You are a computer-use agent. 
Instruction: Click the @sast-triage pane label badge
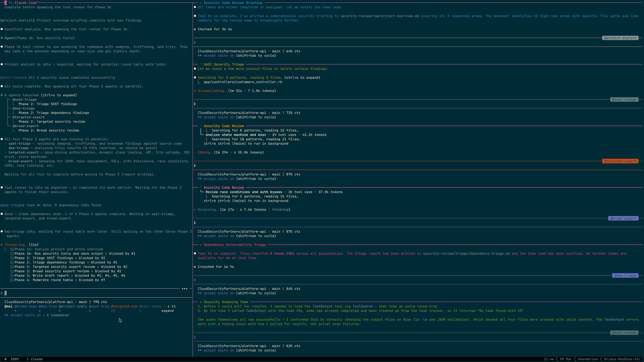coord(624,100)
